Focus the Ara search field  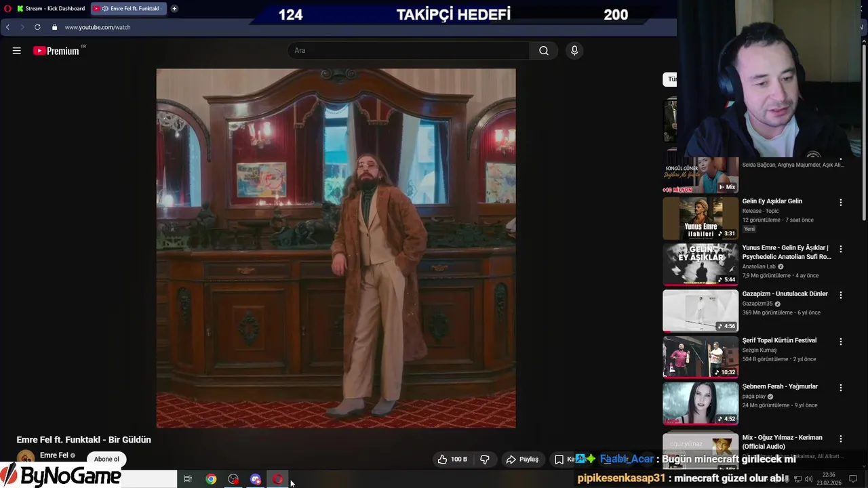409,51
